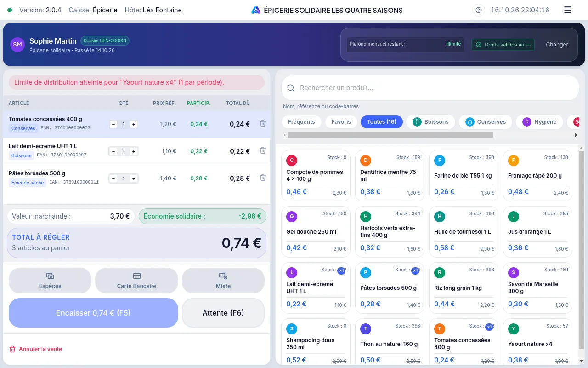Add one more Pâtes torsades with plus
The width and height of the screenshot is (588, 368).
coord(134,178)
